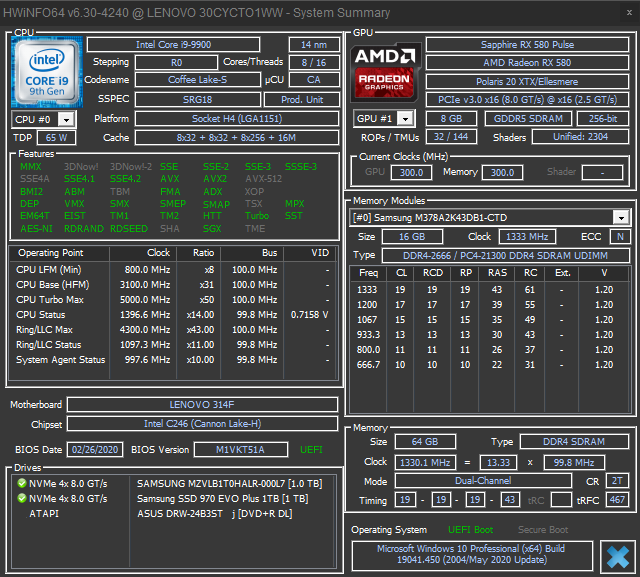This screenshot has height=577, width=640.
Task: Click the Dual-Channel mode field
Action: click(483, 481)
